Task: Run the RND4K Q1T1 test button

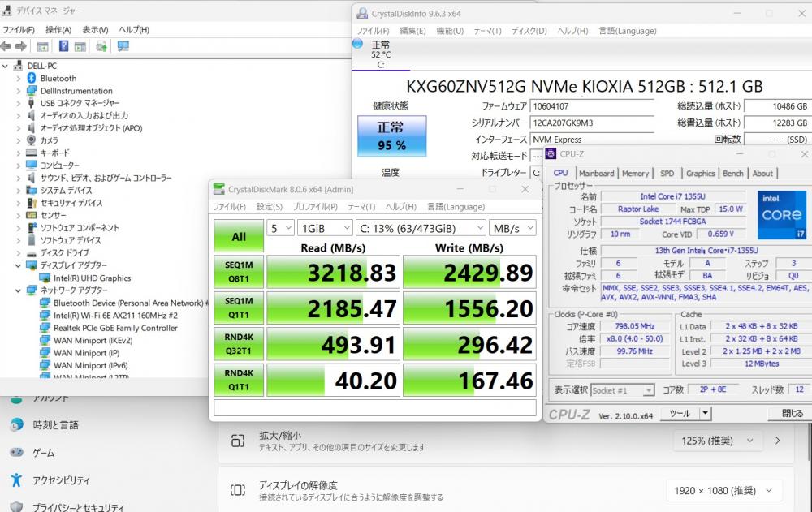Action: pos(239,380)
